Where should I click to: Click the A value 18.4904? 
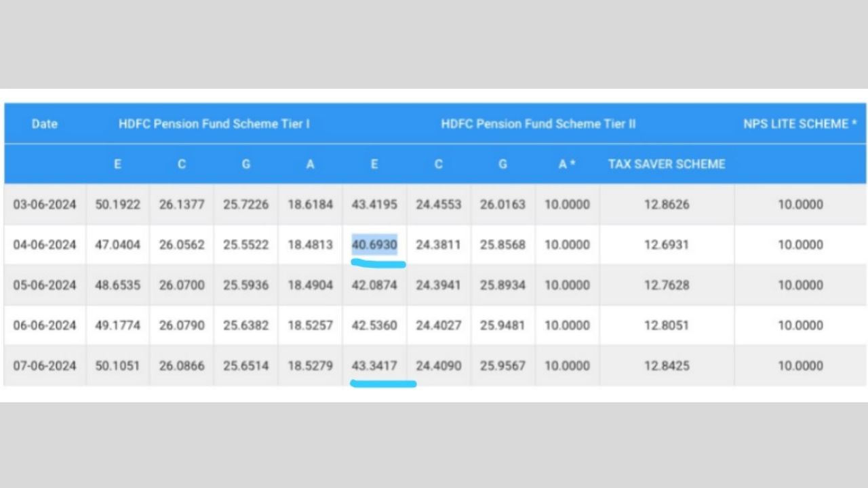click(x=310, y=285)
